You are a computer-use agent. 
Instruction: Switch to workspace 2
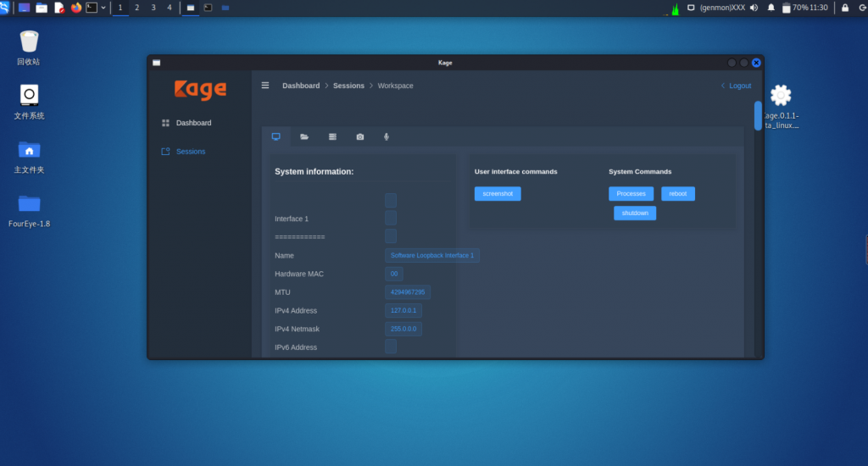point(136,8)
